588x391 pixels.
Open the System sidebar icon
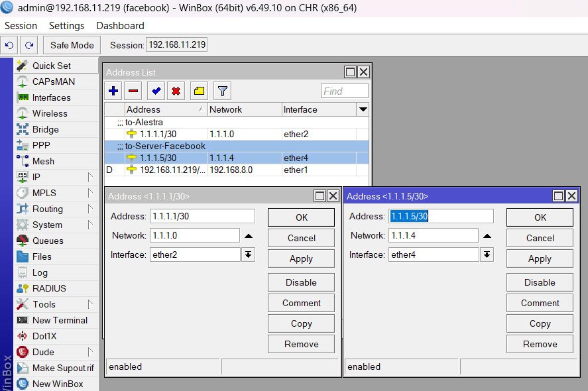coord(23,225)
